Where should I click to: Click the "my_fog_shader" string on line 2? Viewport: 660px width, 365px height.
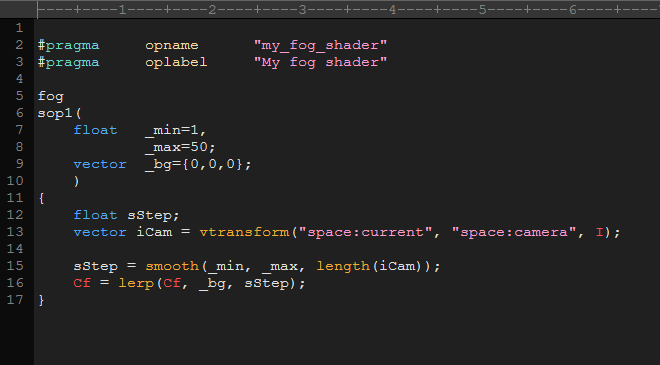320,45
